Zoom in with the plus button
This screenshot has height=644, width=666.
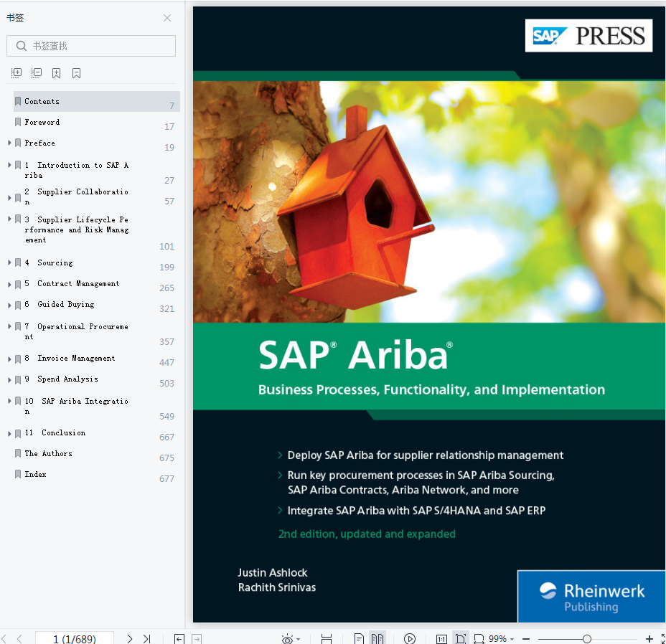[649, 638]
